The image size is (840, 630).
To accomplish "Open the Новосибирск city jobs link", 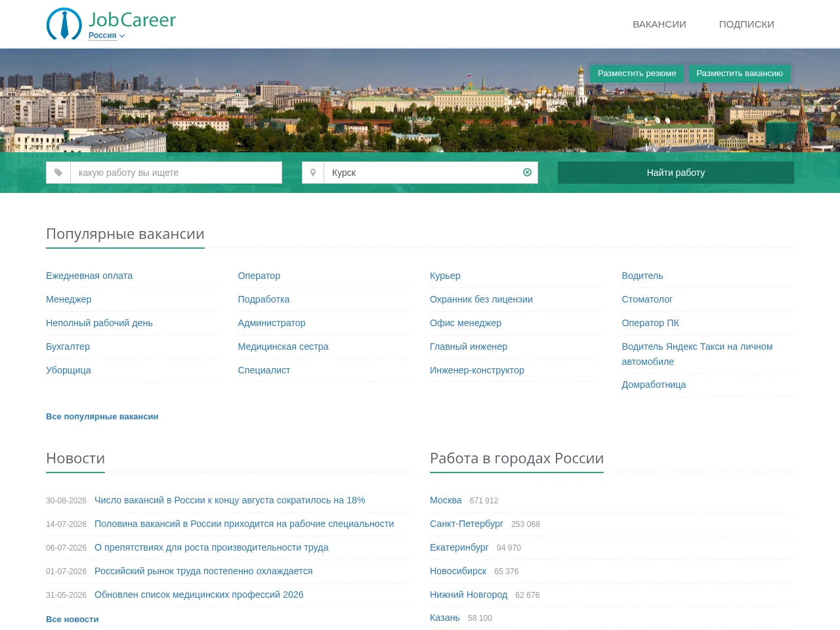I will (458, 571).
